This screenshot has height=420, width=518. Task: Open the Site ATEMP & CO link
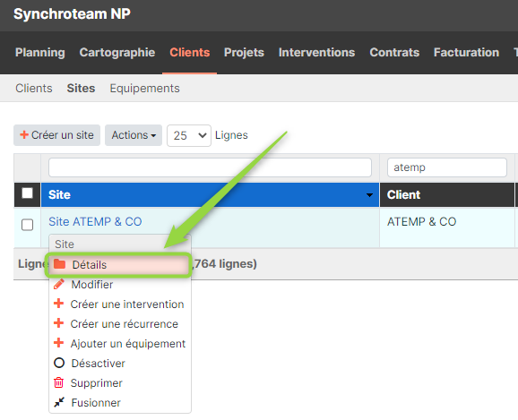95,221
